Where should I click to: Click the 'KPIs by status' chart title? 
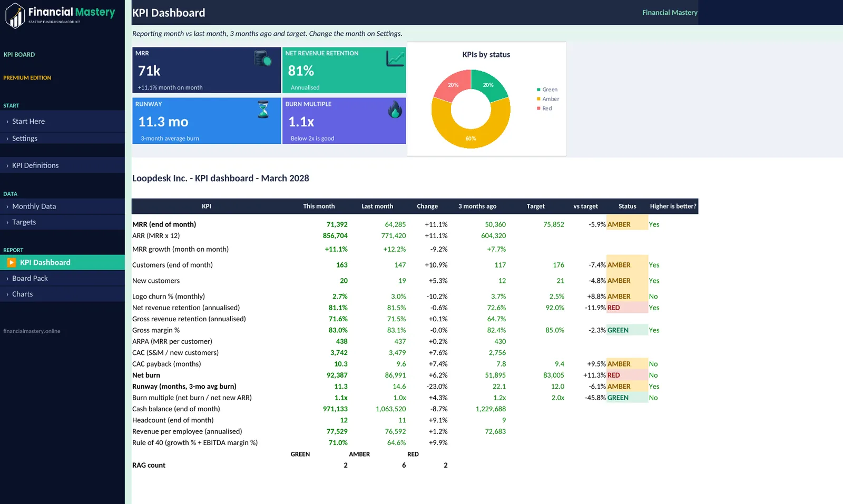click(486, 54)
